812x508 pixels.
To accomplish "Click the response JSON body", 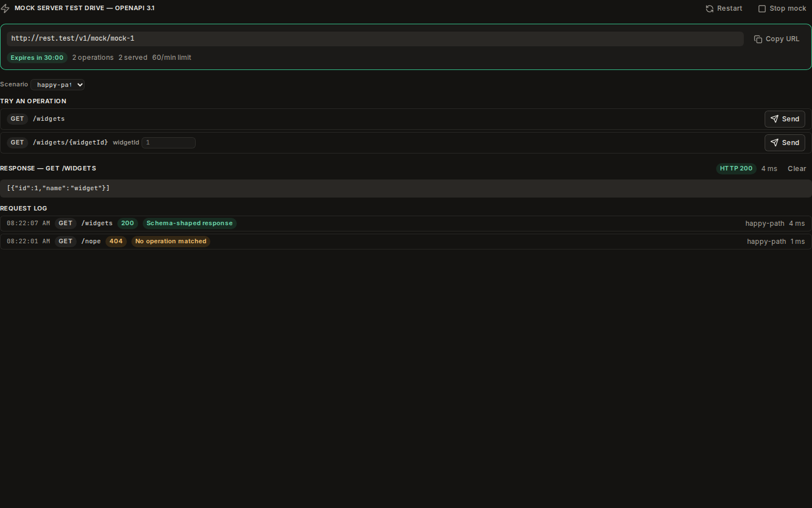I will [x=405, y=189].
